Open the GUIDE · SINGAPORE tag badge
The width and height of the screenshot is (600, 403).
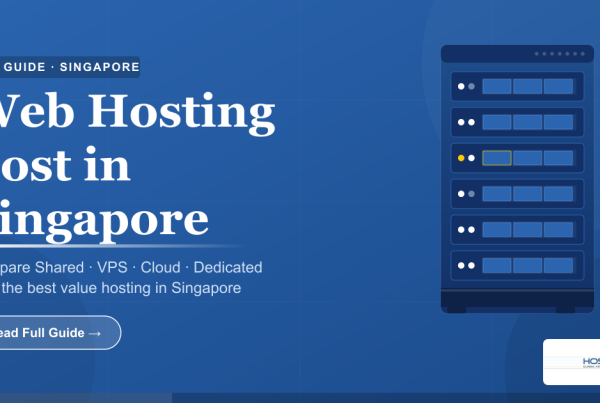point(70,67)
